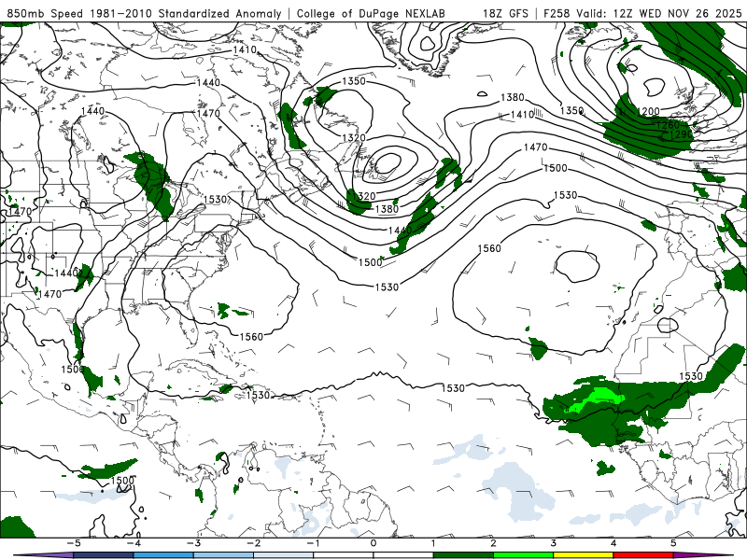Image resolution: width=747 pixels, height=560 pixels.
Task: Click the title '850mb Speed 1981-2010 Standardized Anomaly'
Action: [x=145, y=13]
